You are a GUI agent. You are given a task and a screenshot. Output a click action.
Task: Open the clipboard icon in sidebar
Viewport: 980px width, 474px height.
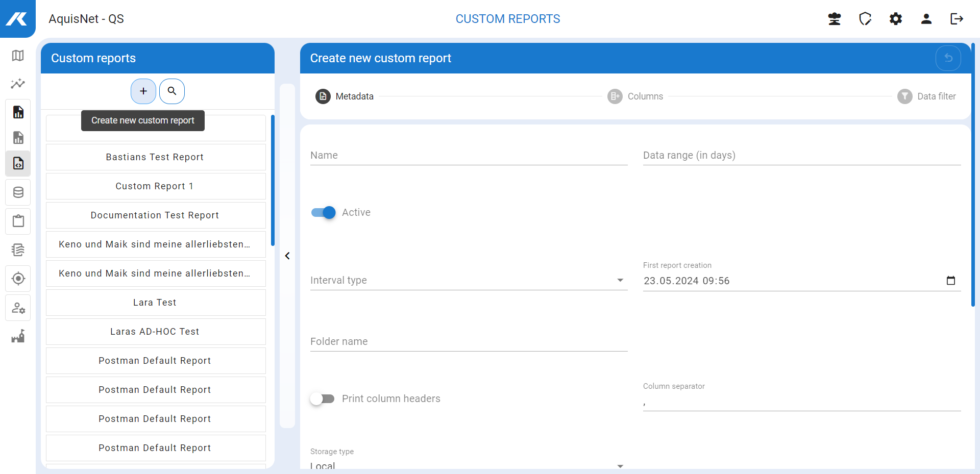pyautogui.click(x=18, y=221)
